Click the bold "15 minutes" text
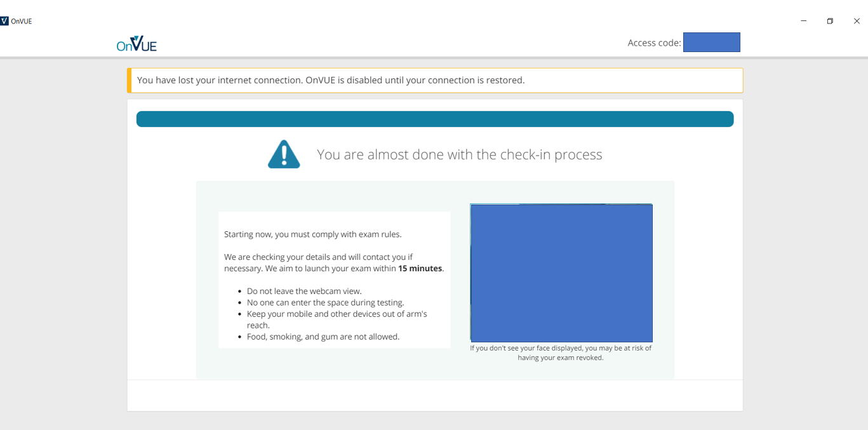Screen dimensions: 868x430 click(x=420, y=269)
